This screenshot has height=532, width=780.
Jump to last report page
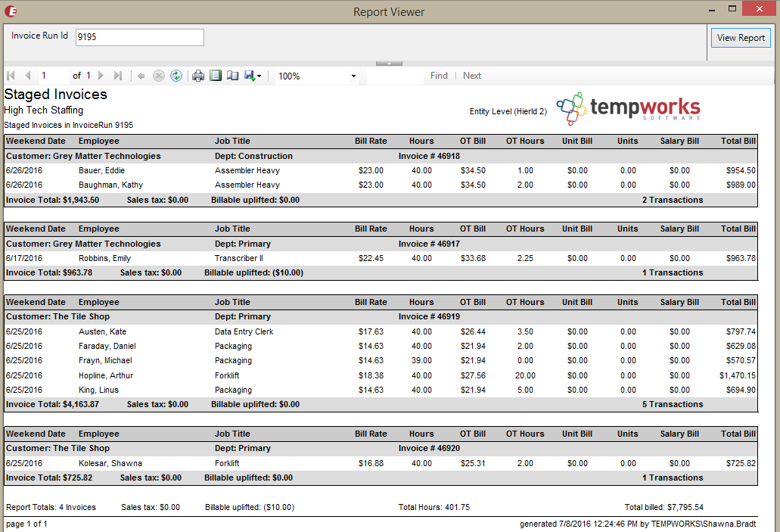click(118, 76)
